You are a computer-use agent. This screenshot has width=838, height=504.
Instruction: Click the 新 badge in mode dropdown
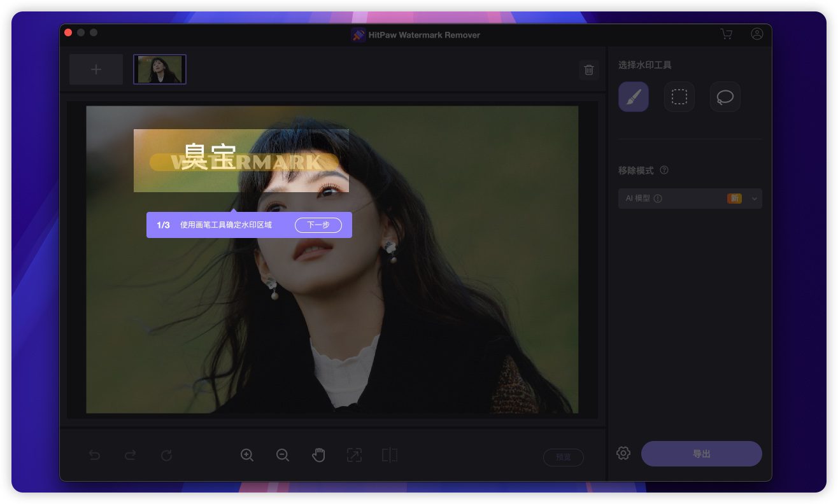click(x=735, y=199)
